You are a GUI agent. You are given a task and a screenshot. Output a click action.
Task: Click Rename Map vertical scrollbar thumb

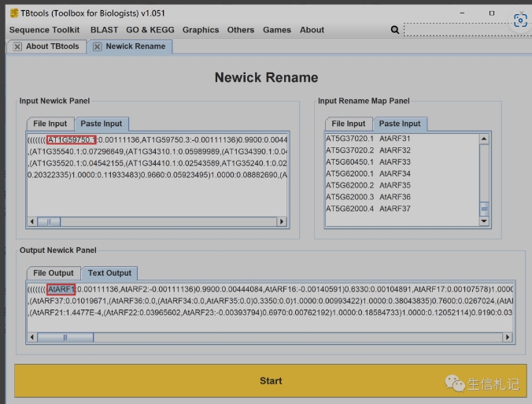point(484,209)
